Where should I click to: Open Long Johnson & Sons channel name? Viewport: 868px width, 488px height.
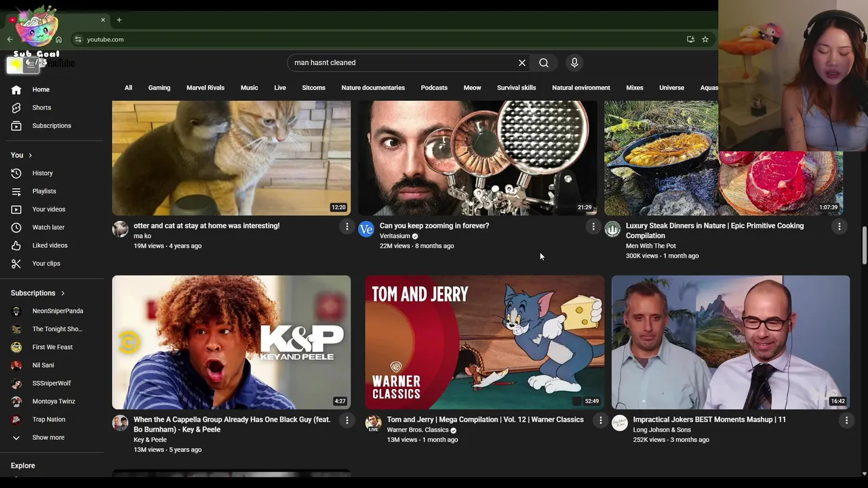662,430
